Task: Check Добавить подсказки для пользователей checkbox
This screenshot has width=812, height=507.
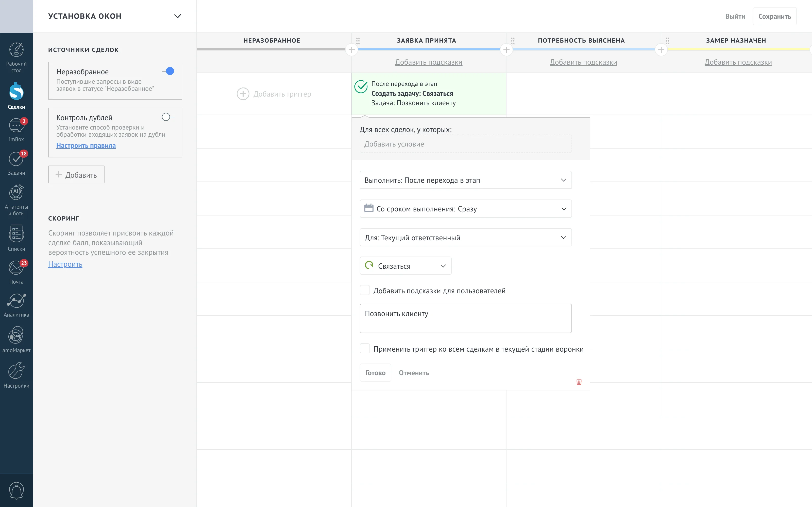Action: pyautogui.click(x=365, y=291)
